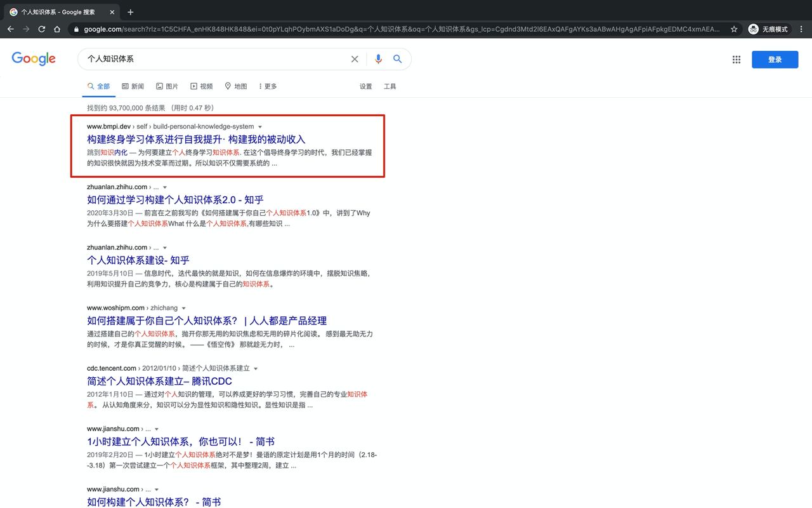The image size is (812, 508).
Task: Switch to 视频 video results tab
Action: pyautogui.click(x=201, y=86)
